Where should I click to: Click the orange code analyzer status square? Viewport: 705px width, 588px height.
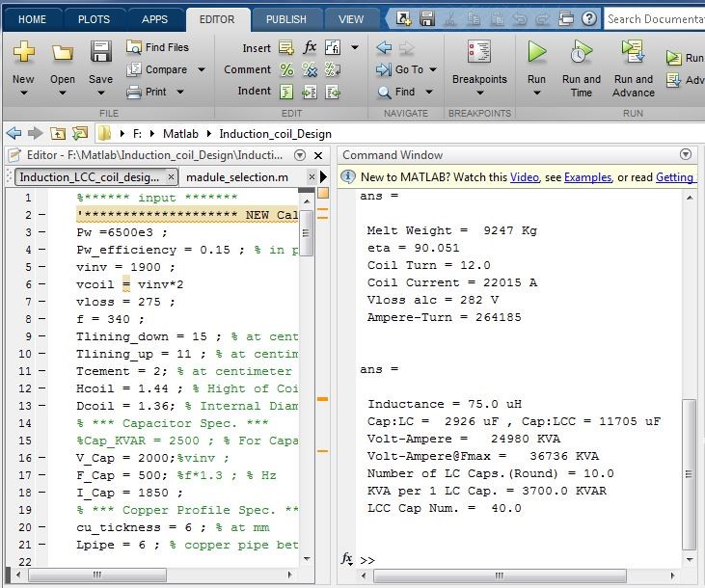323,194
